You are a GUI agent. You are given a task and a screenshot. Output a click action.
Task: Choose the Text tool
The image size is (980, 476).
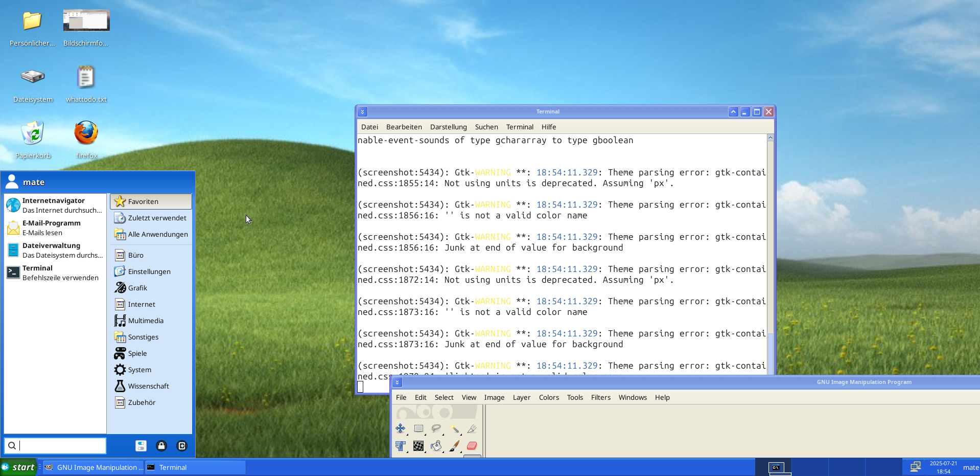click(x=400, y=446)
